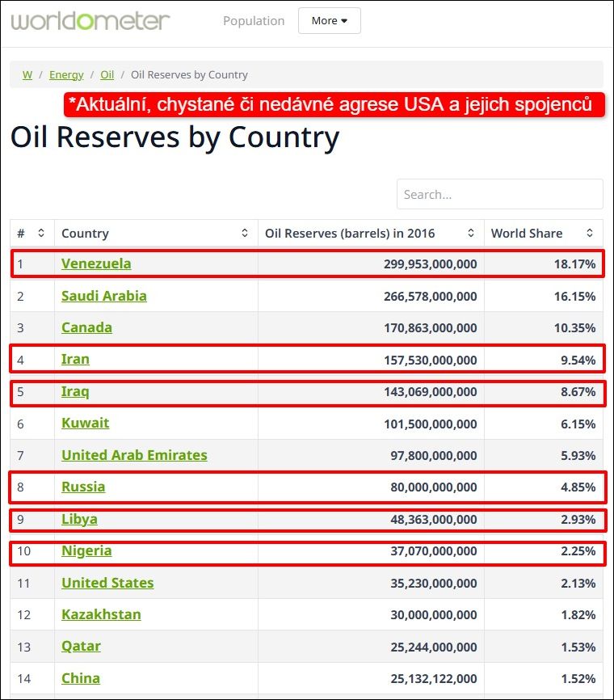Go to W breadcrumb home link
This screenshot has height=700, width=614.
tap(27, 74)
